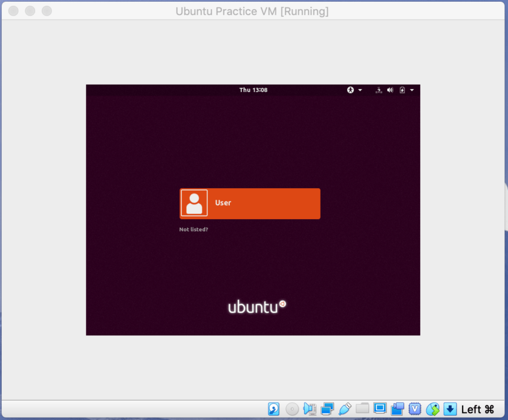
Task: Click the CPU virtualization indicator
Action: click(415, 409)
